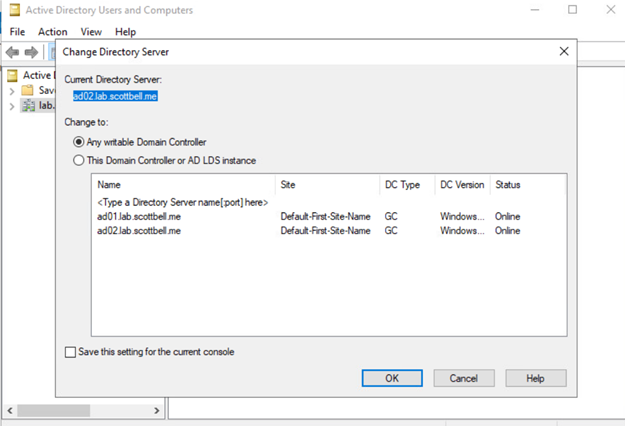Enable Save this setting for current console
This screenshot has height=426, width=625.
[x=70, y=352]
